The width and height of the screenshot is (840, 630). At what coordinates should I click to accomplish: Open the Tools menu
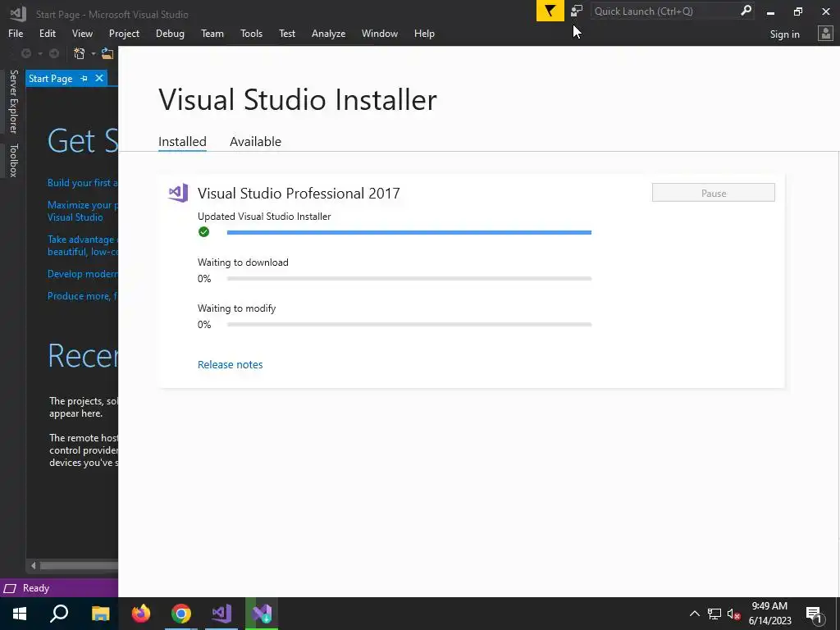[x=251, y=33]
